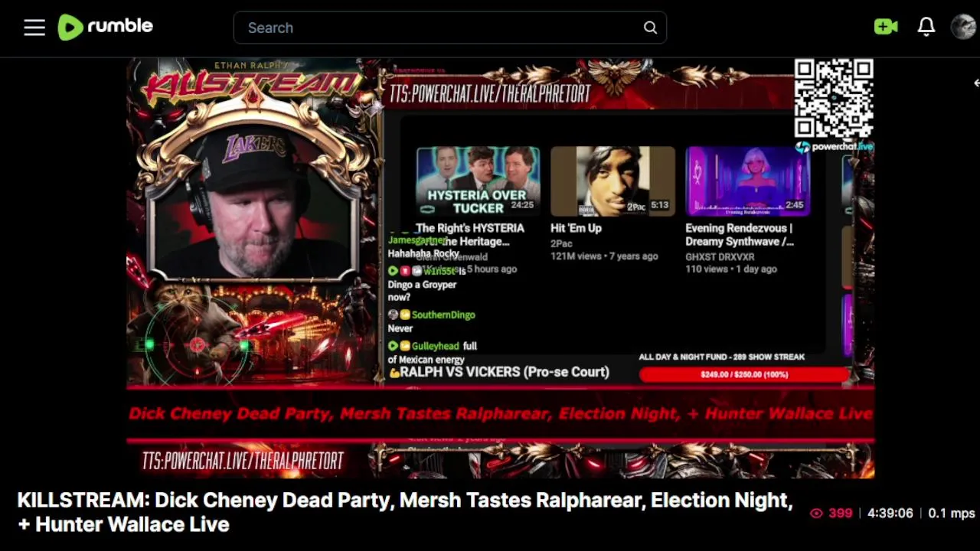Click Gulleyhead username in chat overlay
The height and width of the screenshot is (551, 980).
436,346
